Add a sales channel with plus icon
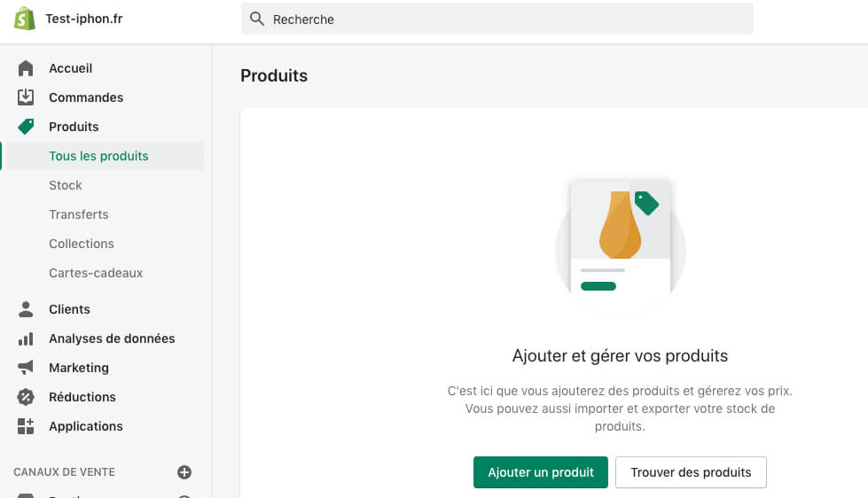Viewport: 868px width, 498px height. tap(184, 472)
